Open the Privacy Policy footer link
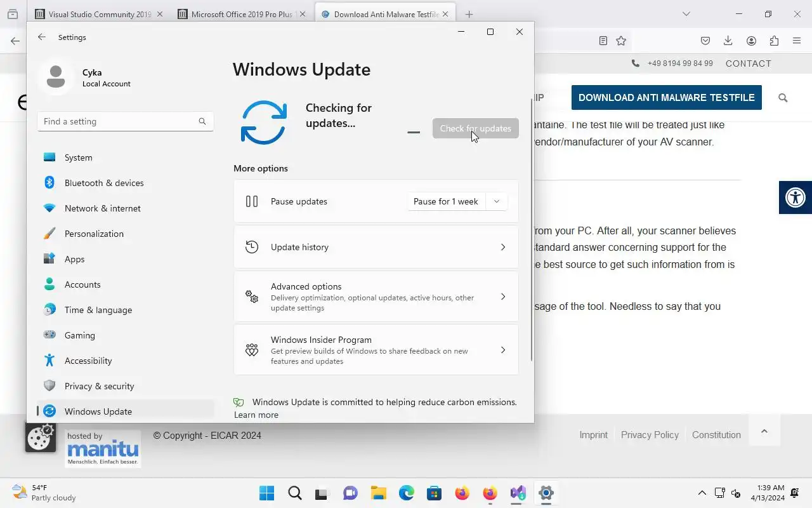812x508 pixels. click(x=650, y=435)
